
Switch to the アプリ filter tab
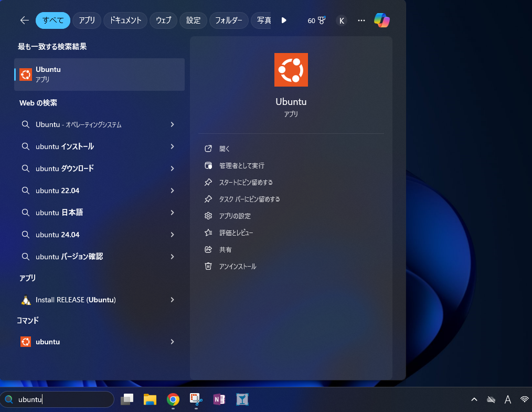[87, 20]
